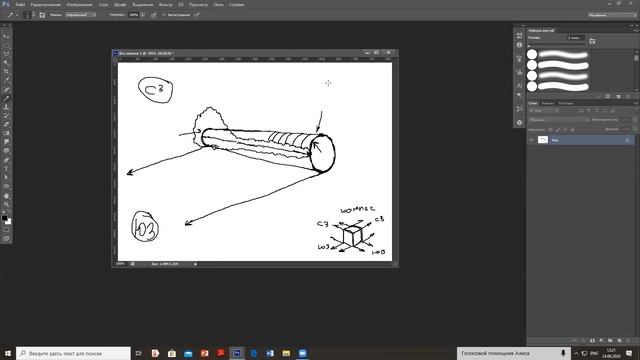Open the background color picker
The width and height of the screenshot is (640, 360).
pos(9,222)
